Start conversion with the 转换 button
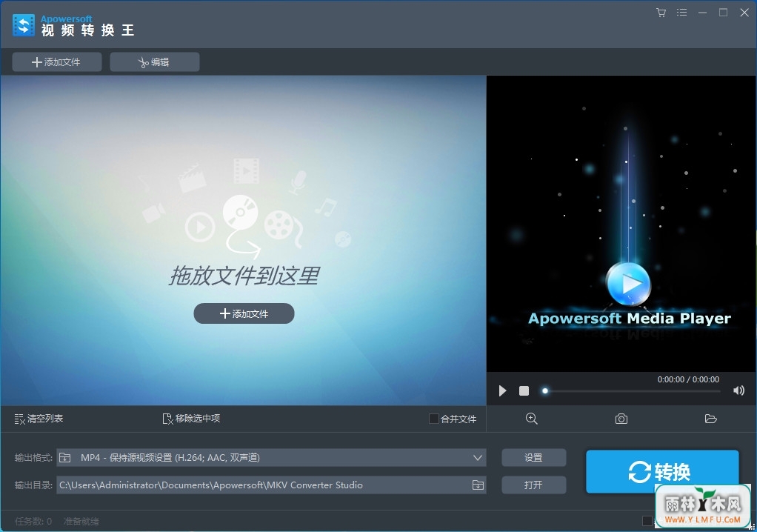 click(662, 472)
